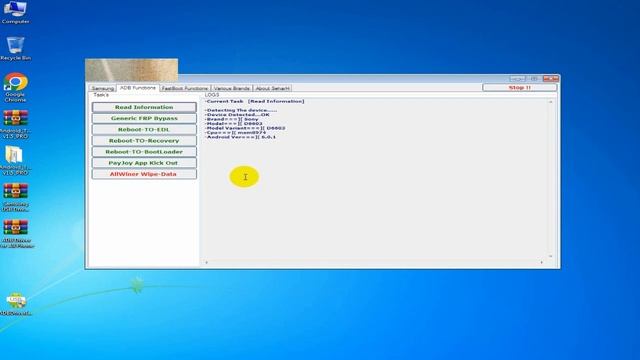This screenshot has height=360, width=640.
Task: Select the USB driver installer desktop icon
Action: tap(16, 304)
